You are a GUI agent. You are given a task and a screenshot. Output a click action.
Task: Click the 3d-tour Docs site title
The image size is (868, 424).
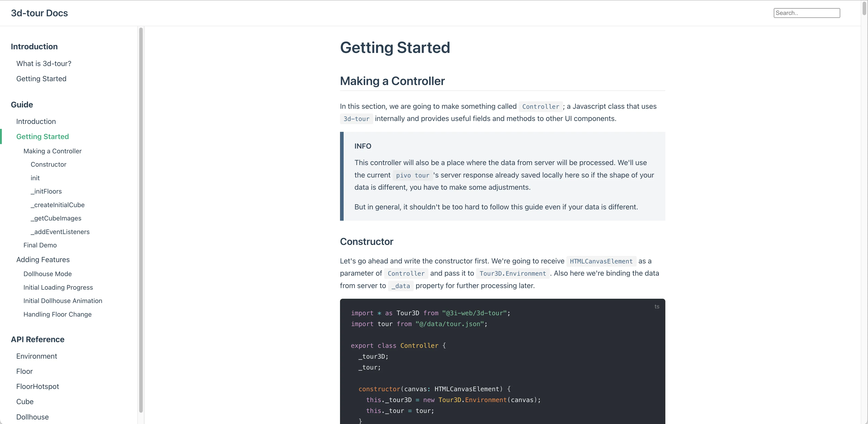tap(40, 13)
